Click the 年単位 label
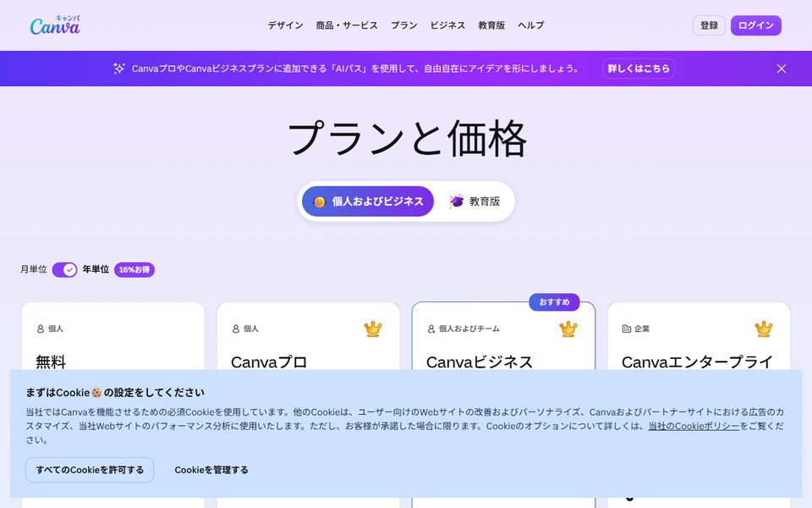 coord(96,269)
